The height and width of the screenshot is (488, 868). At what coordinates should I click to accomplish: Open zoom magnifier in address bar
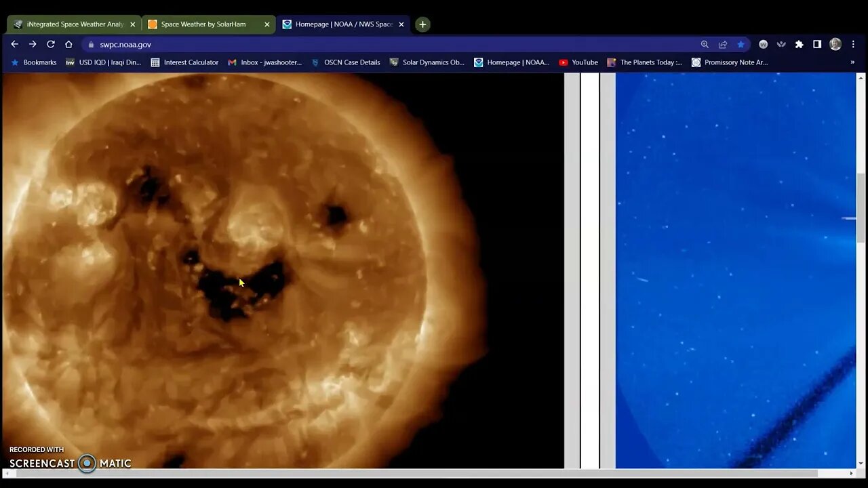705,44
